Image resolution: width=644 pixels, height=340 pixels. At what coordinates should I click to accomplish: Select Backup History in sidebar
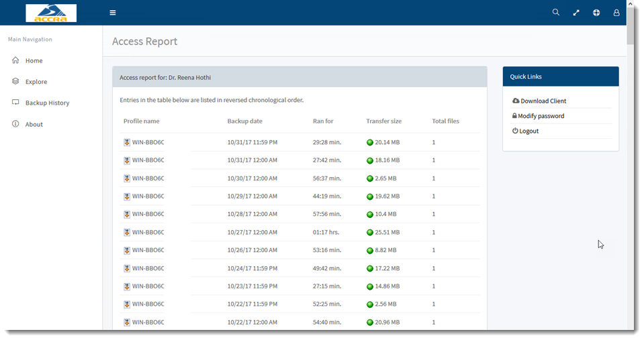[47, 103]
